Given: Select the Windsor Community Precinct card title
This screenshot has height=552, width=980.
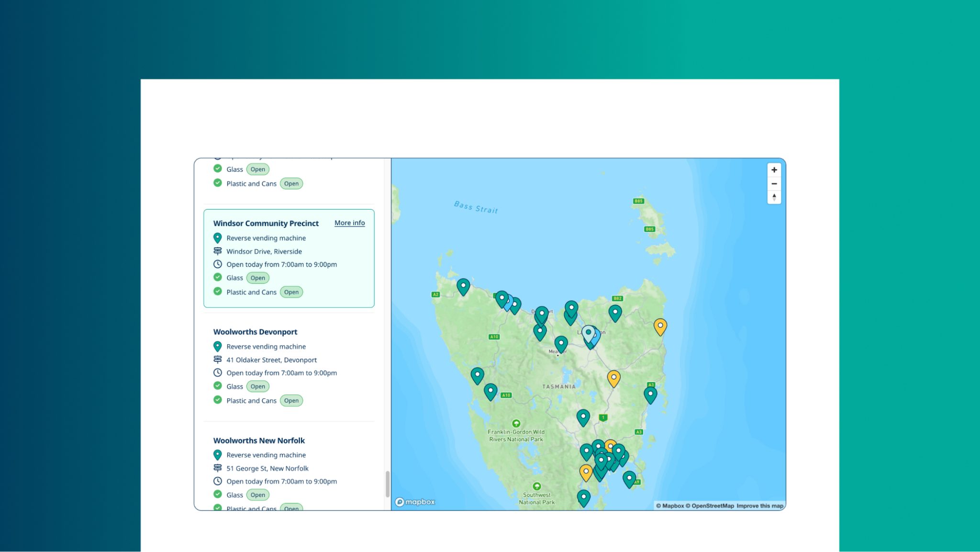Looking at the screenshot, I should click(266, 223).
